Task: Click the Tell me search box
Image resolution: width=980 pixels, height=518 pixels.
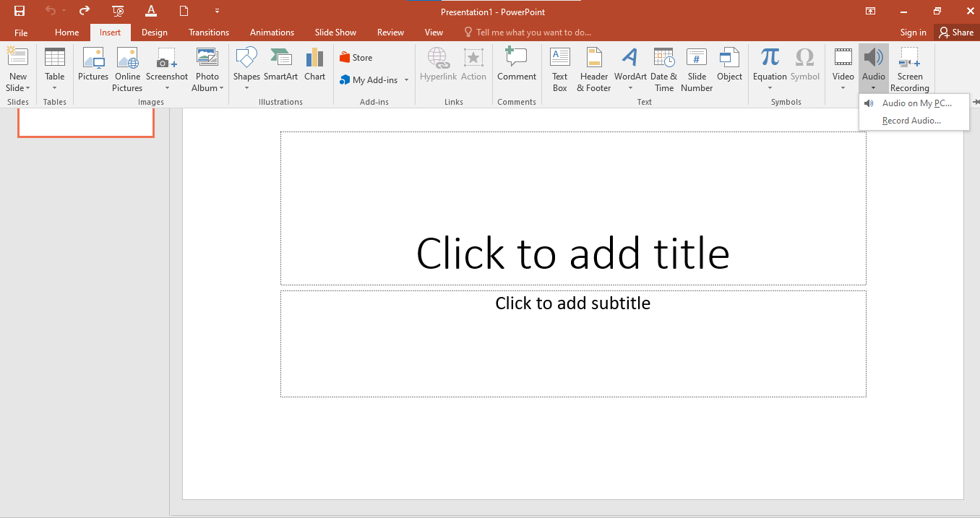Action: [528, 33]
